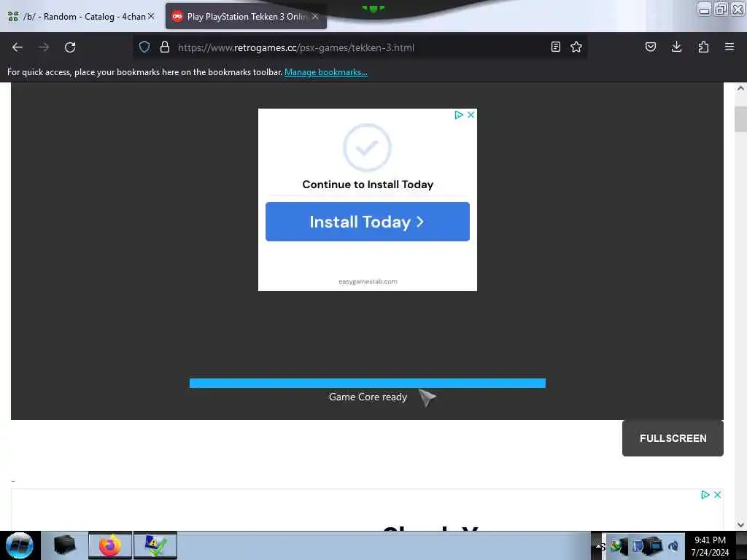View site security lock info
Screen dimensions: 747x560
pos(165,47)
